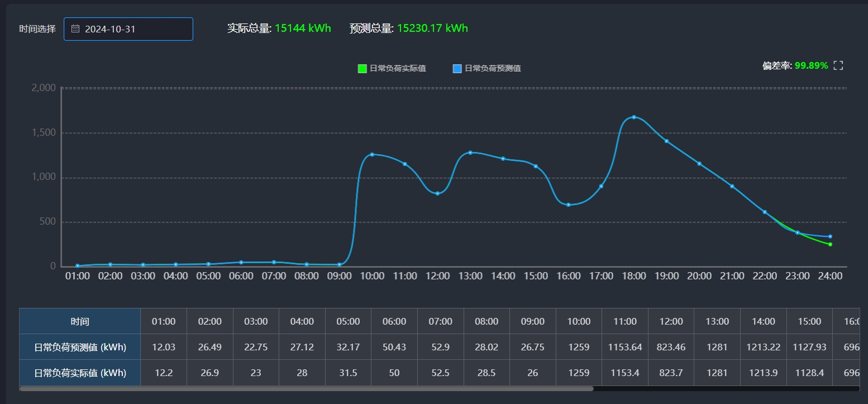Click the 时间 table header cell
The height and width of the screenshot is (404, 868).
tap(80, 321)
